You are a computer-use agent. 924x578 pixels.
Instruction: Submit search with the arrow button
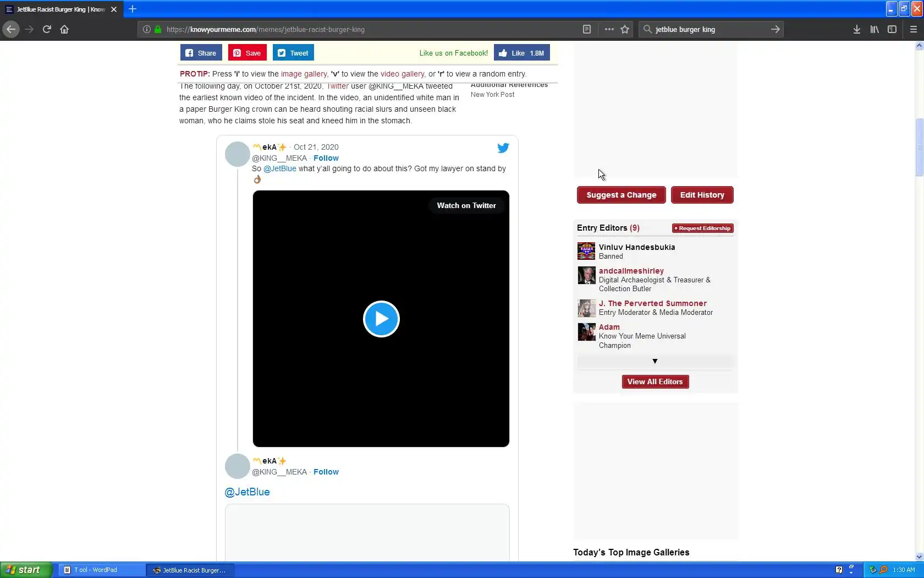[x=775, y=29]
